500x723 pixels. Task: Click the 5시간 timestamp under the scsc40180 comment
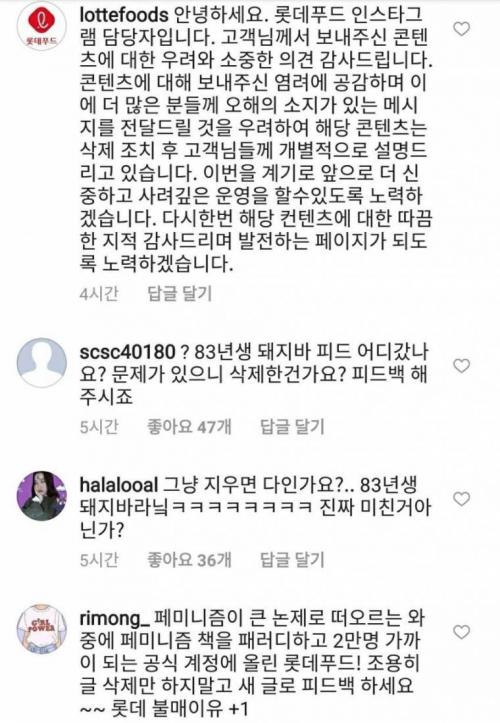[99, 427]
